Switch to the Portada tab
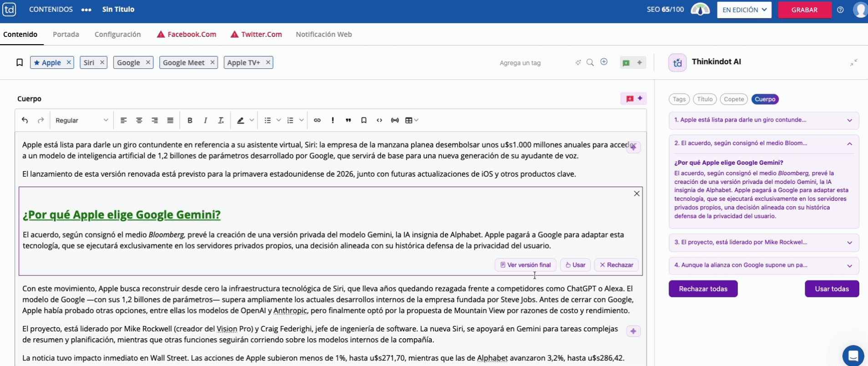Screen dimensions: 868x366 click(x=66, y=34)
